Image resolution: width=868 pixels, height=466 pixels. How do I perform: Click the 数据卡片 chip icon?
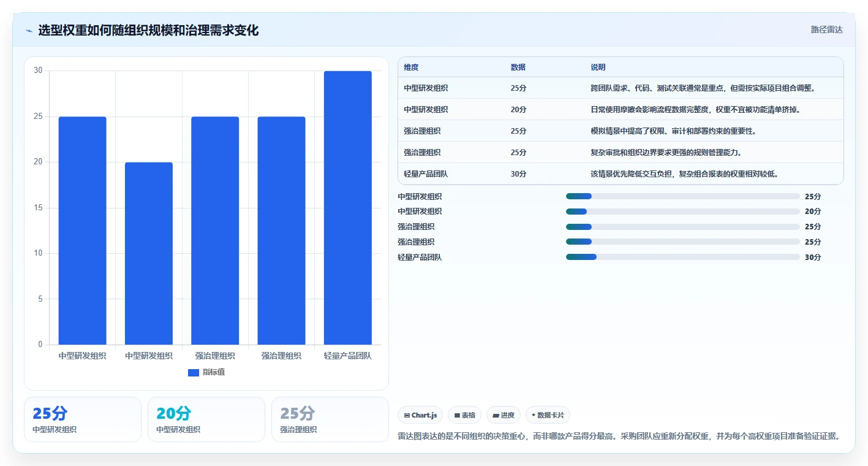click(x=534, y=416)
